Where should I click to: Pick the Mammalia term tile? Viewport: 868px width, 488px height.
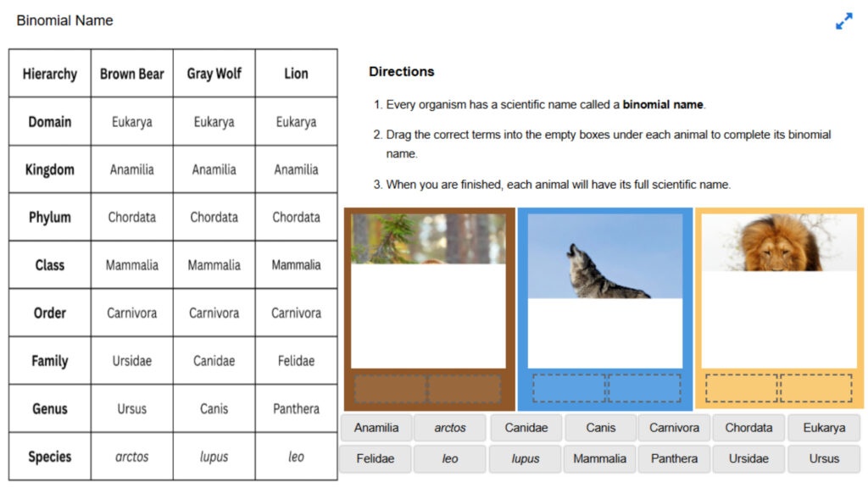[x=600, y=458]
